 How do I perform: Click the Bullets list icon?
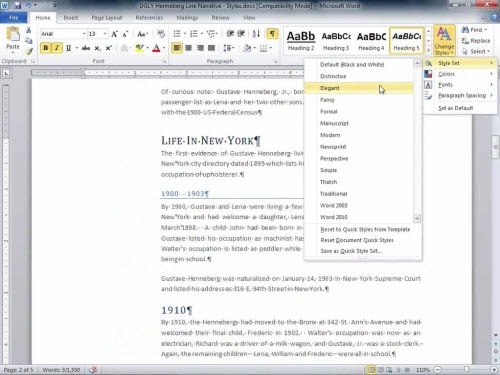(177, 34)
